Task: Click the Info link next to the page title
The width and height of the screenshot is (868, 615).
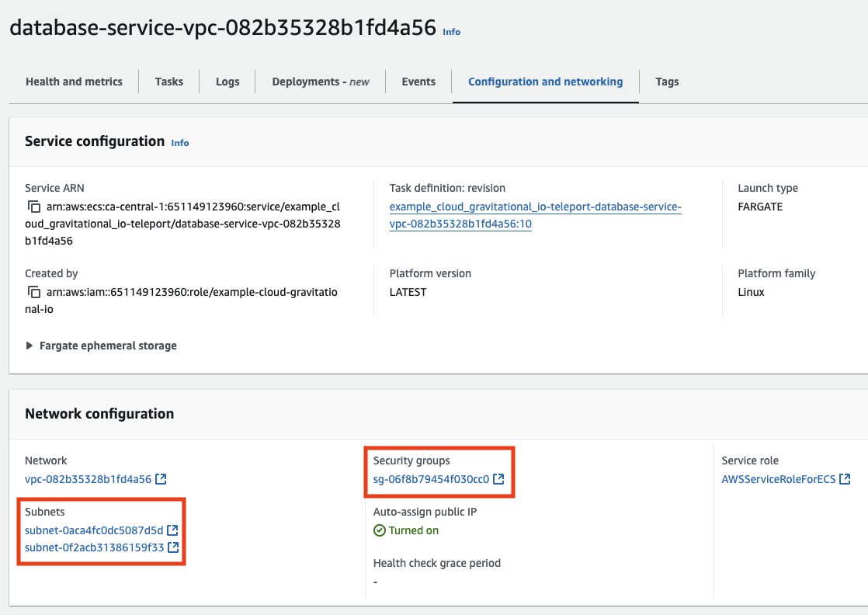Action: (x=452, y=32)
